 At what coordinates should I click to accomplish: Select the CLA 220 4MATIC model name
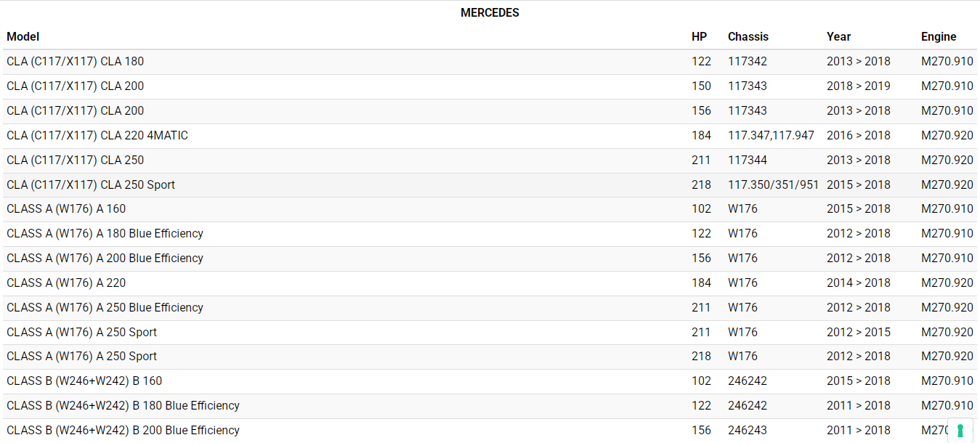97,135
